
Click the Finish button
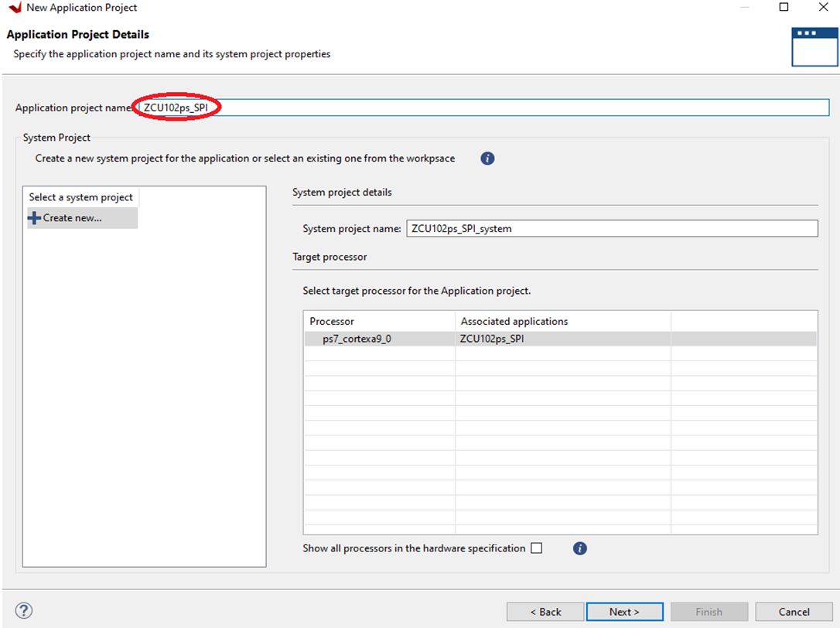click(709, 612)
